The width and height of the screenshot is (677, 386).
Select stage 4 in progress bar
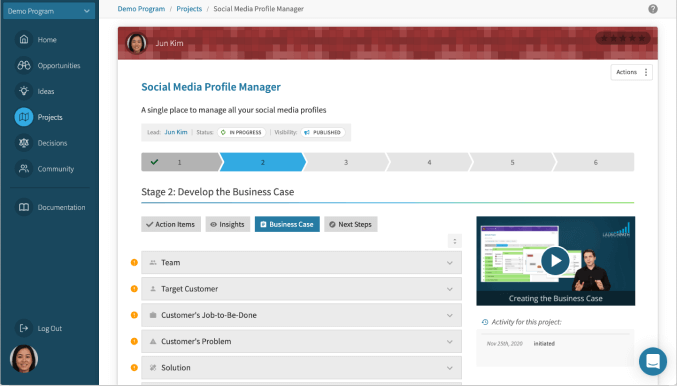429,162
